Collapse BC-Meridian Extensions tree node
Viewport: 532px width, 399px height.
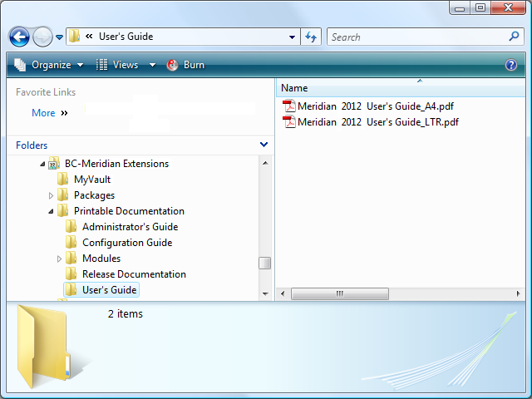(x=42, y=165)
